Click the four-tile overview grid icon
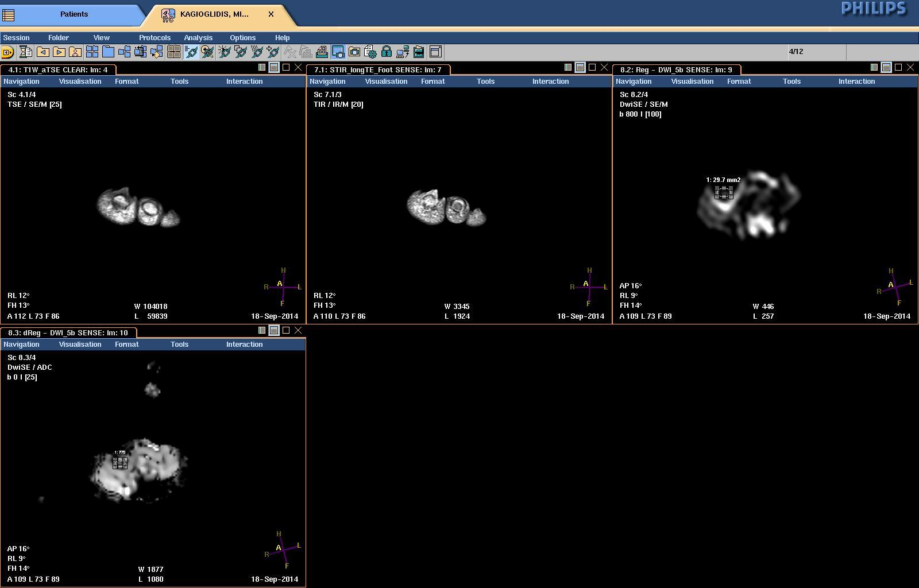919x588 pixels. click(92, 52)
